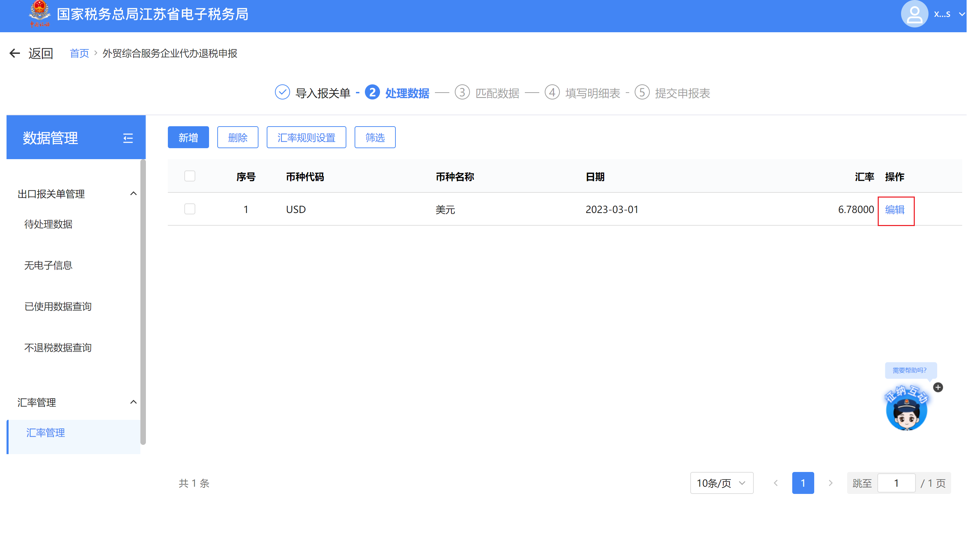Collapse the 数据管理 sidebar with menu icon
The width and height of the screenshot is (980, 556).
click(128, 138)
